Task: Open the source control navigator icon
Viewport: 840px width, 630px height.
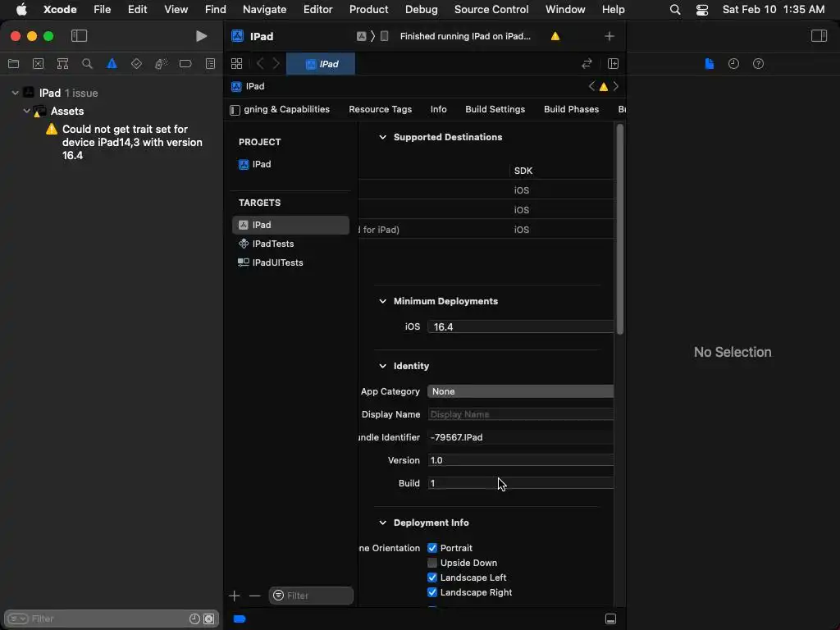Action: pyautogui.click(x=38, y=64)
